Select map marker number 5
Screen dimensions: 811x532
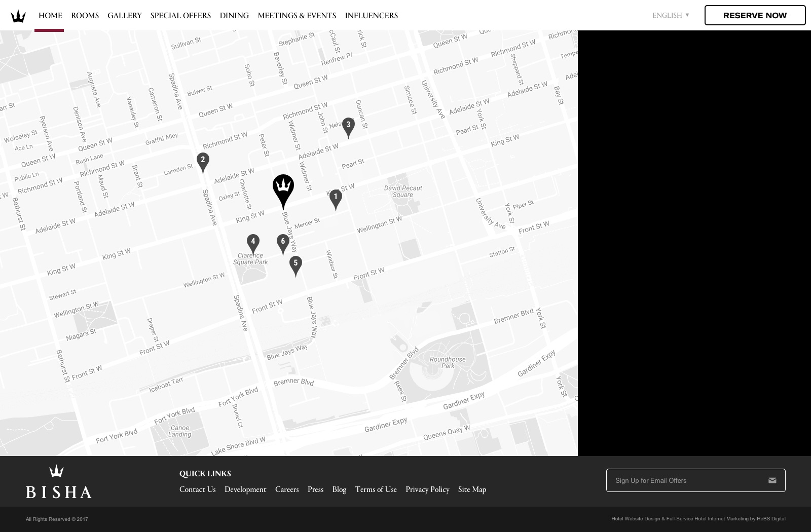tap(296, 264)
